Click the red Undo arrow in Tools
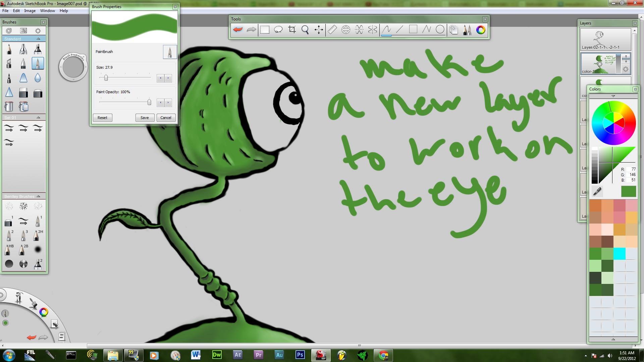 click(238, 30)
